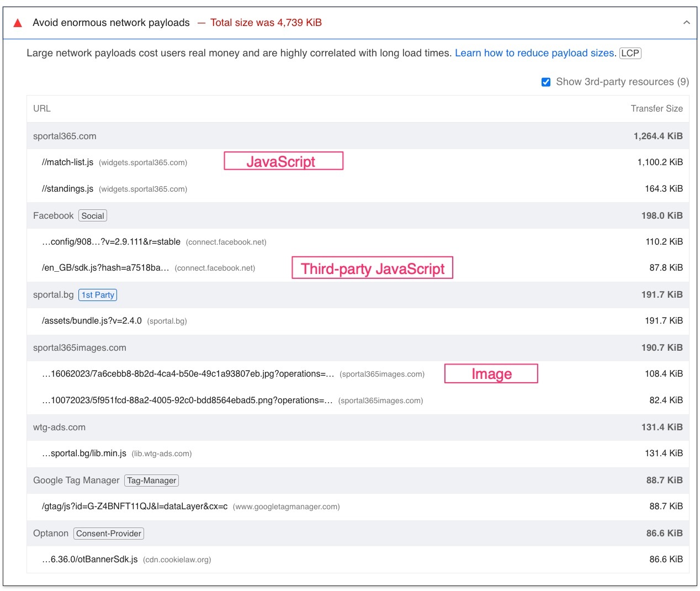Open the //match-list.js resource URL
This screenshot has width=700, height=591.
[x=67, y=162]
